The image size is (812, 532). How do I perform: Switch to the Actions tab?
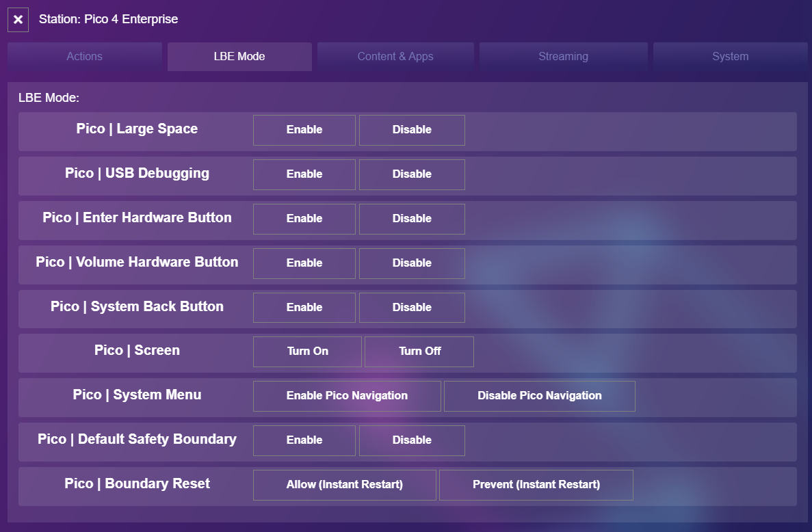tap(84, 57)
